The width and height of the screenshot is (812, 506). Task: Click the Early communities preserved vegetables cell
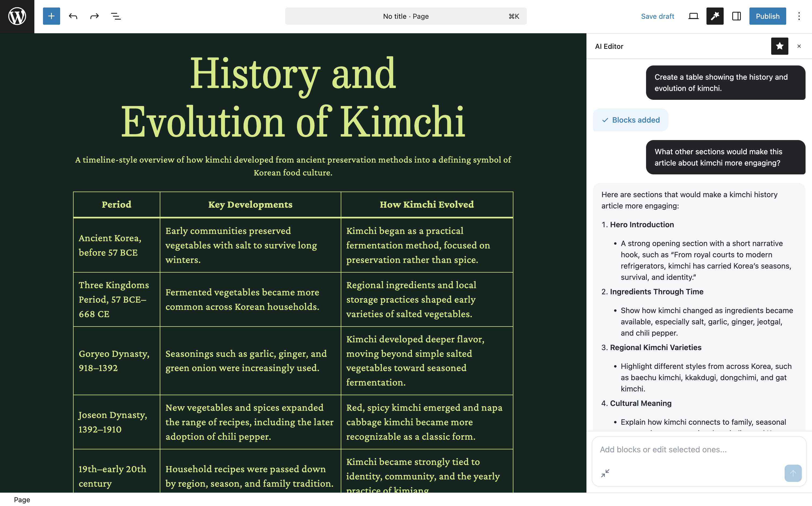(x=251, y=245)
